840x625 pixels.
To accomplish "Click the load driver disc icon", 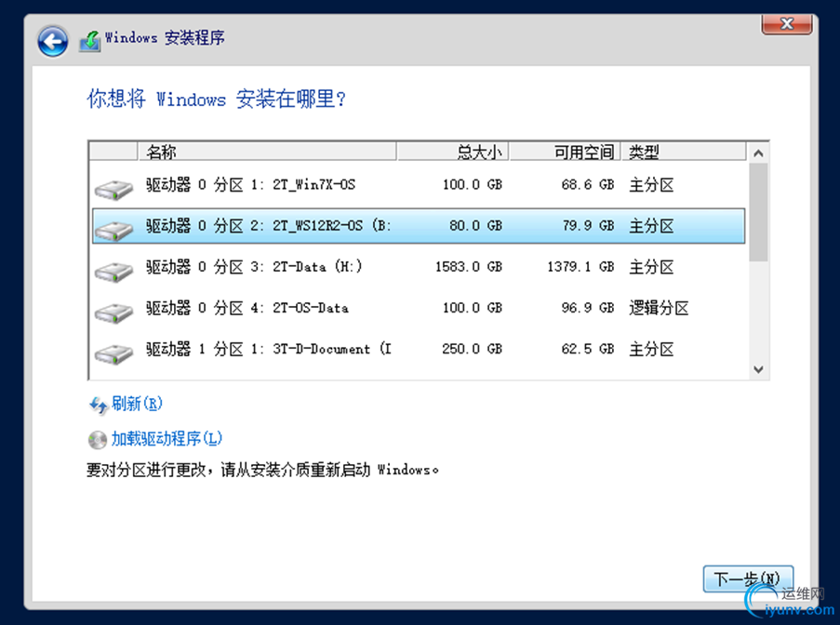I will coord(98,440).
